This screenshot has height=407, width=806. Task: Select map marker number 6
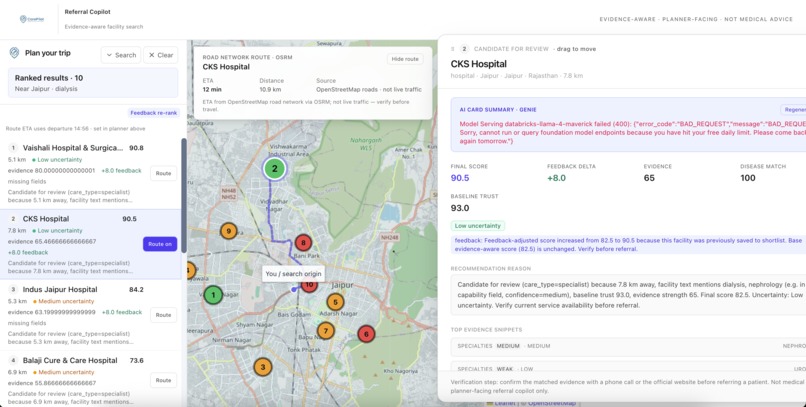click(366, 334)
